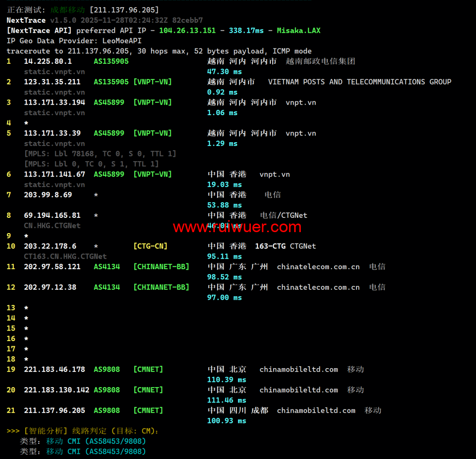Image resolution: width=476 pixels, height=459 pixels.
Task: Click the [CTG-CN] tag on hop 10
Action: [150, 246]
